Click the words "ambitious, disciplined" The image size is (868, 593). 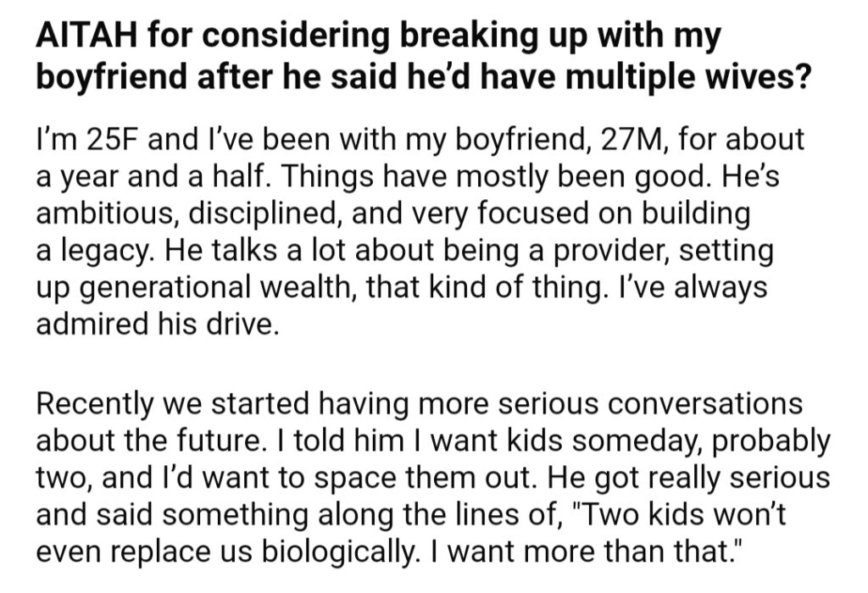tap(189, 213)
